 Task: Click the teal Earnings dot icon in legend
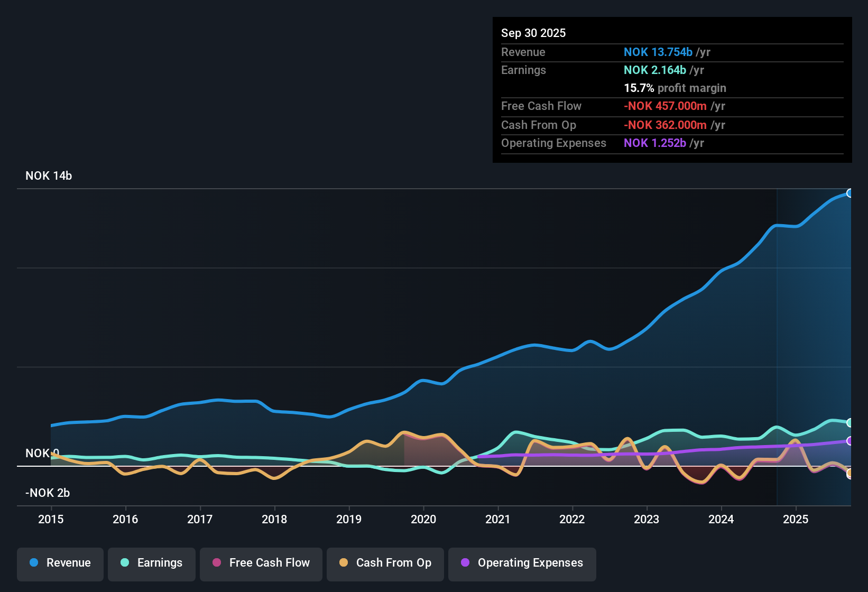(125, 563)
